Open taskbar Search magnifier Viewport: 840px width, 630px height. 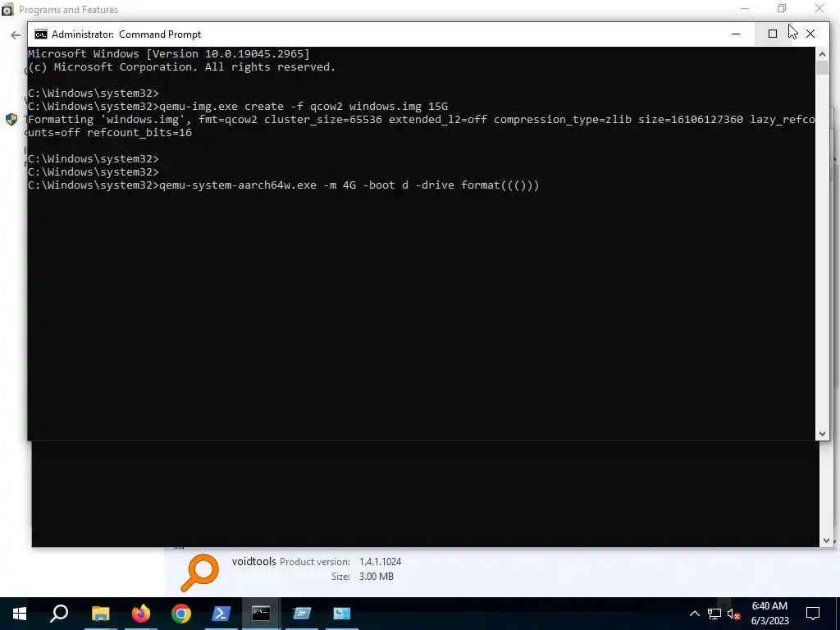click(59, 614)
